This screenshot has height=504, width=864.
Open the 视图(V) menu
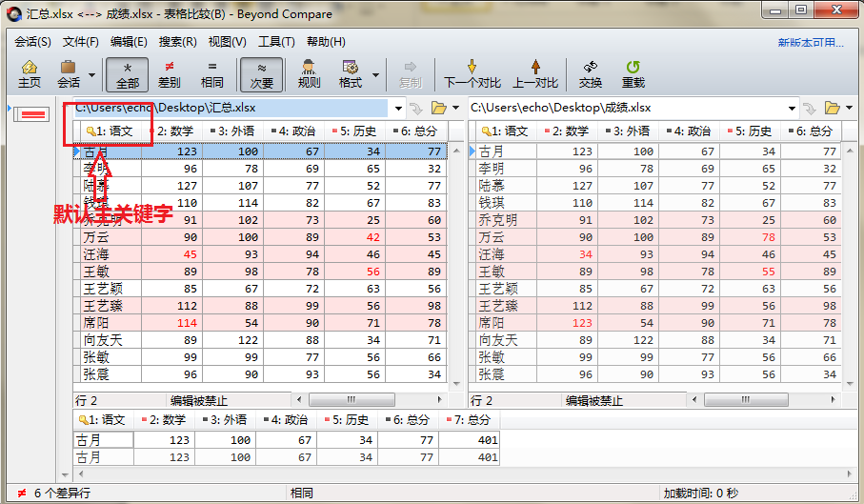[x=227, y=42]
